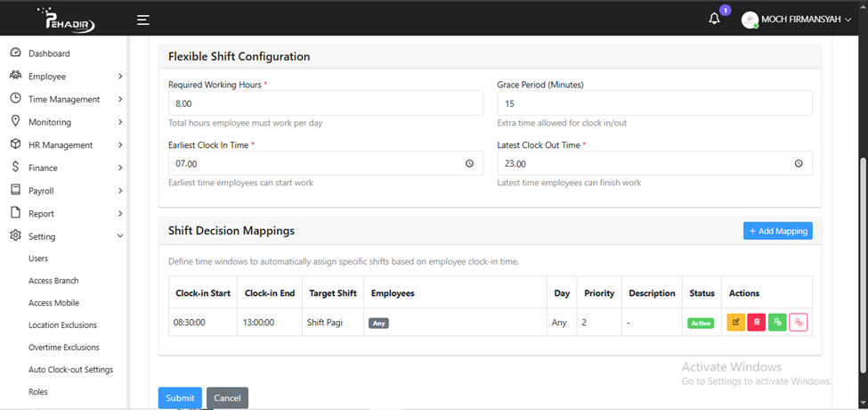Image resolution: width=868 pixels, height=410 pixels.
Task: Expand the HR Management chevron
Action: tap(120, 145)
